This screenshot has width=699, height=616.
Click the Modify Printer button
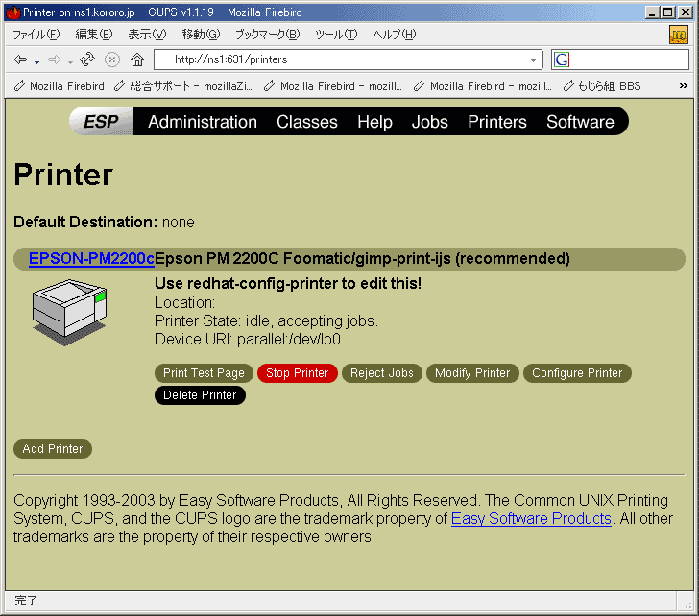[472, 373]
